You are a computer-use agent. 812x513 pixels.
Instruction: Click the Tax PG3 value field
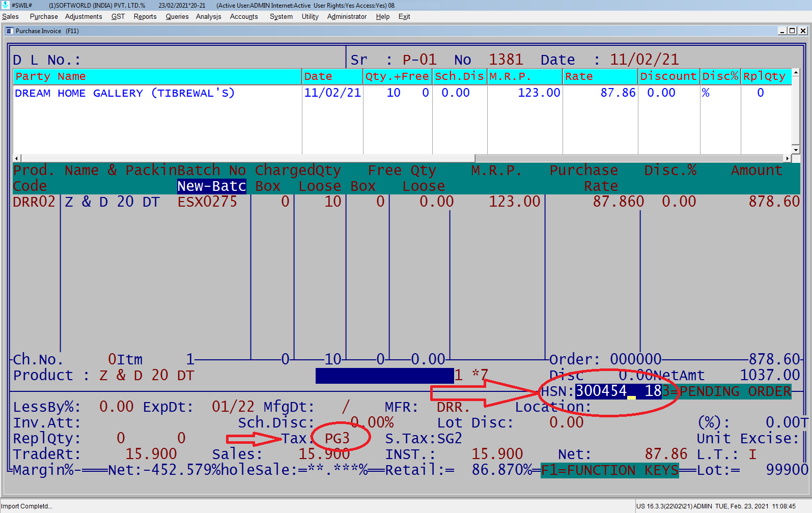point(337,438)
